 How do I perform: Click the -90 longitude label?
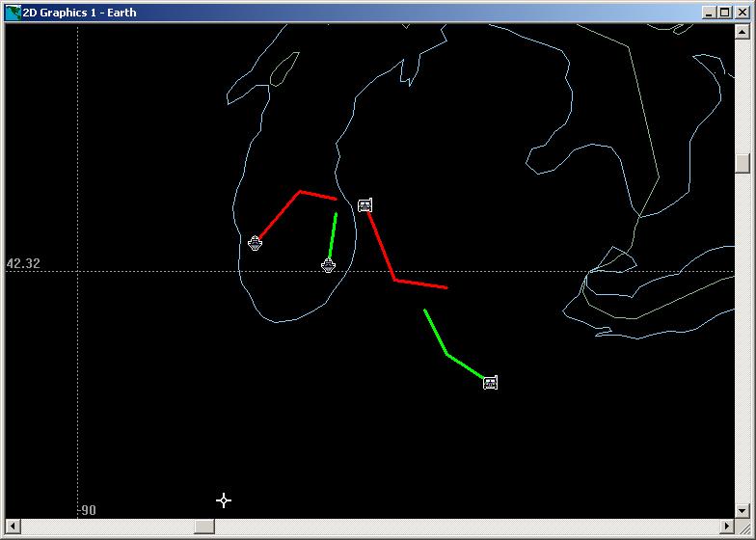[87, 510]
